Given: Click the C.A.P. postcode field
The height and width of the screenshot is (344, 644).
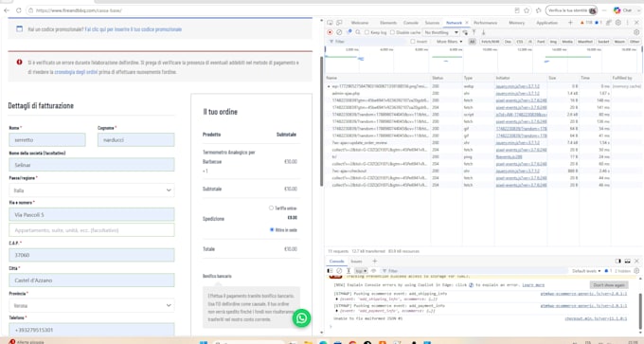Looking at the screenshot, I should [x=92, y=255].
